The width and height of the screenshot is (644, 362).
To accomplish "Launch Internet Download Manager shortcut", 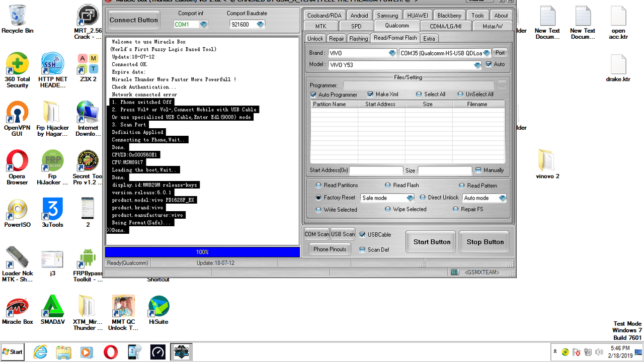I will [x=88, y=119].
